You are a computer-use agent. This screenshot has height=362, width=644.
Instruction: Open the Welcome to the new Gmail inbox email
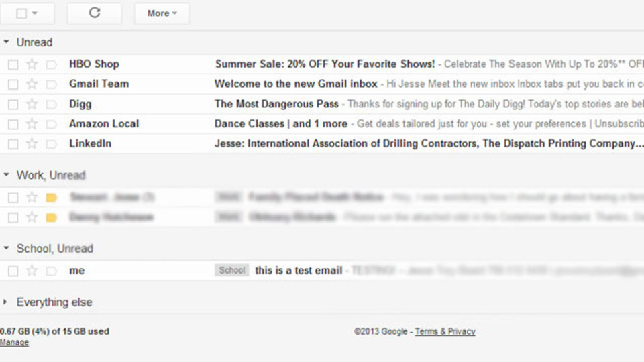pos(296,84)
